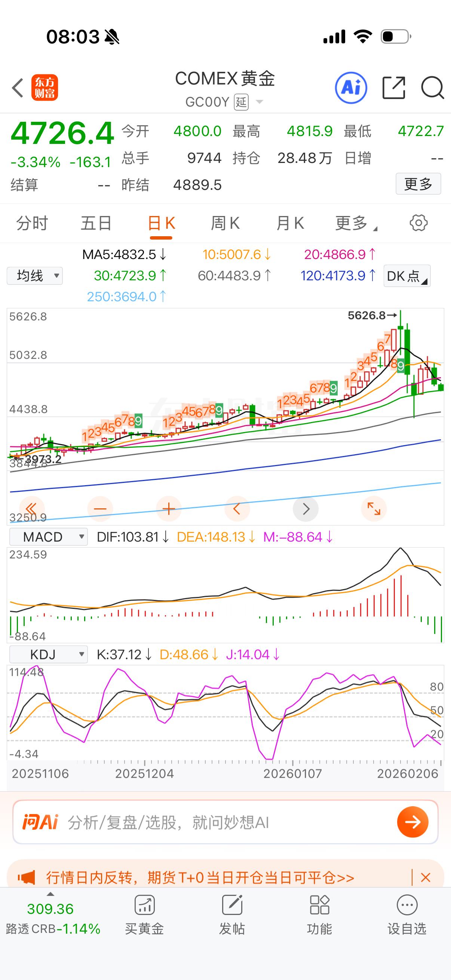Open contract dropdown next to GC00Y
451x980 pixels.
[260, 102]
